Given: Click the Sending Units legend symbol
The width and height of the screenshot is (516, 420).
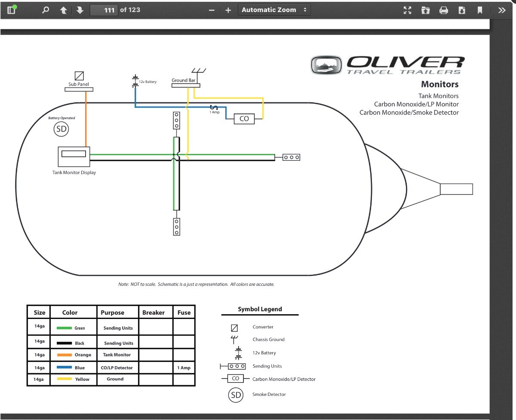Looking at the screenshot, I should pos(233,366).
